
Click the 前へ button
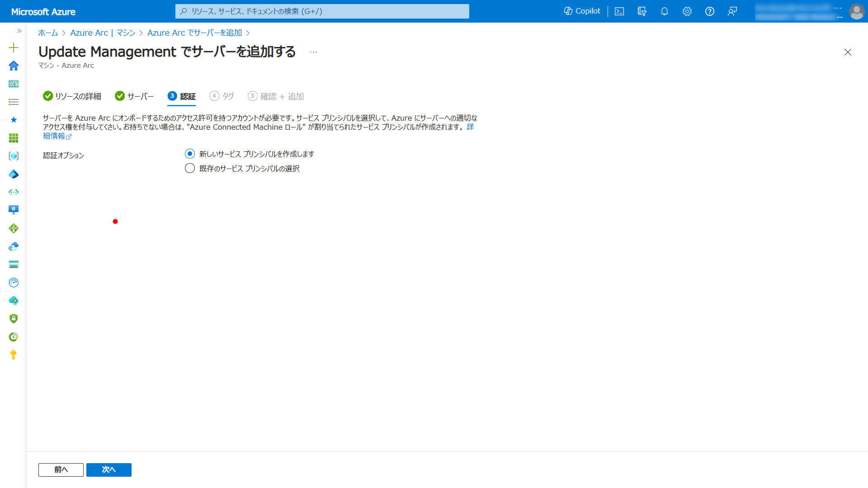(61, 470)
